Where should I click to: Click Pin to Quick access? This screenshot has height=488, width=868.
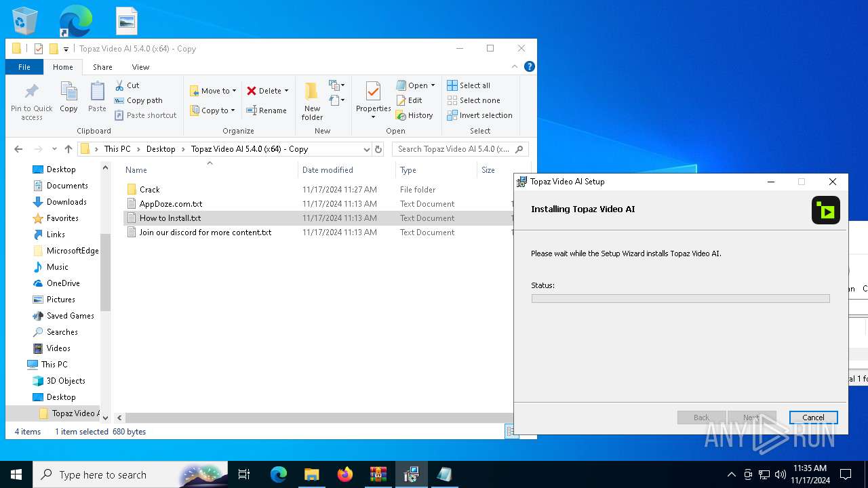coord(31,102)
